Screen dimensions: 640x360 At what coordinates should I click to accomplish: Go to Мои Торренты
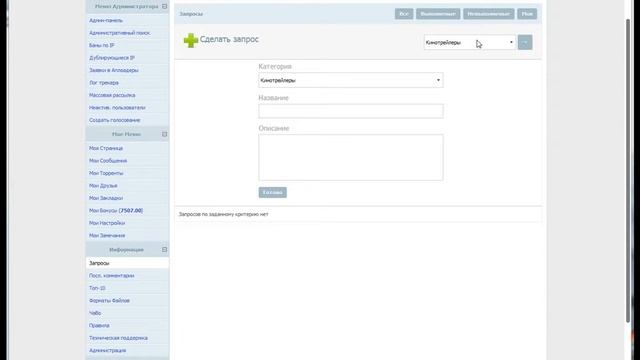coord(106,173)
